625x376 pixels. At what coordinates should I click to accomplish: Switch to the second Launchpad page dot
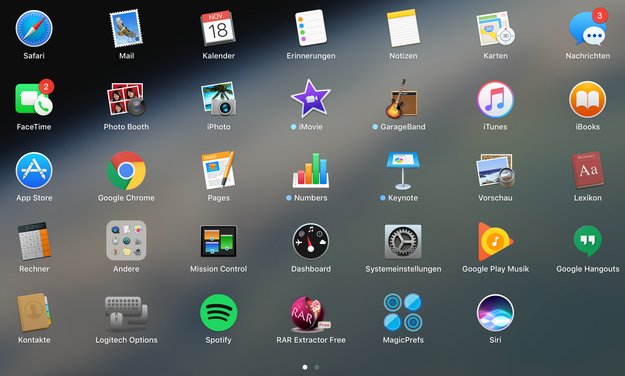pyautogui.click(x=317, y=367)
